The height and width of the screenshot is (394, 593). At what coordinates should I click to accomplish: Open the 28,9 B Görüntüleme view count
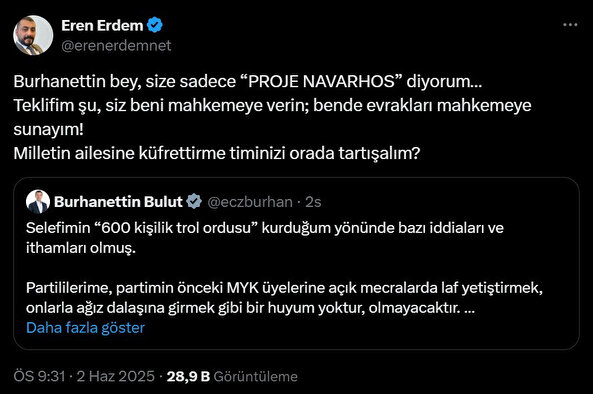232,376
